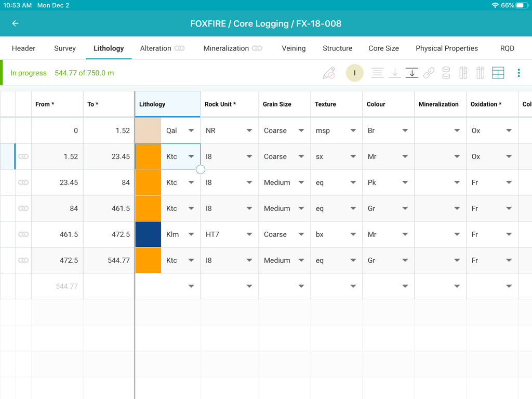Open the Structure tab
The width and height of the screenshot is (532, 399).
[337, 48]
